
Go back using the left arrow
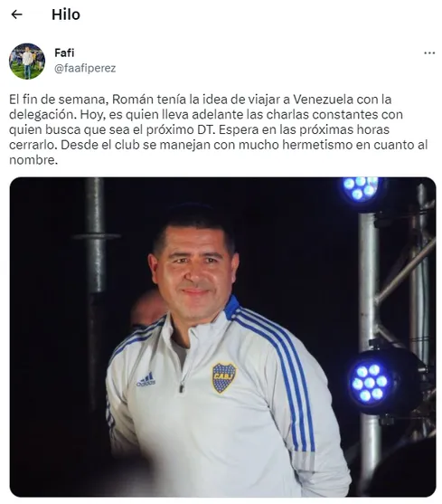[x=16, y=14]
